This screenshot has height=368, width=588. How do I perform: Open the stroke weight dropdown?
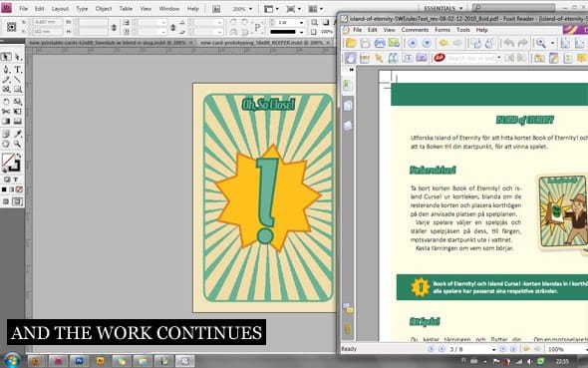(x=301, y=23)
